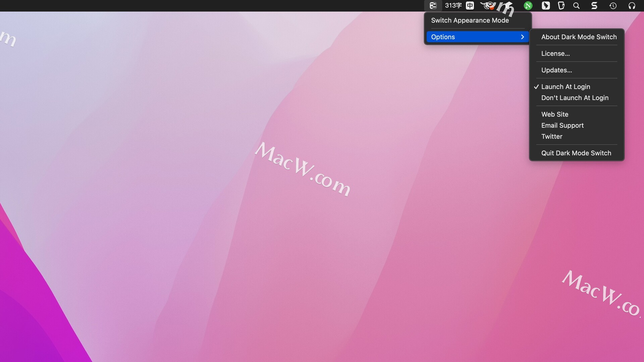This screenshot has height=362, width=644.
Task: Select Don't Launch At Login
Action: click(x=577, y=98)
